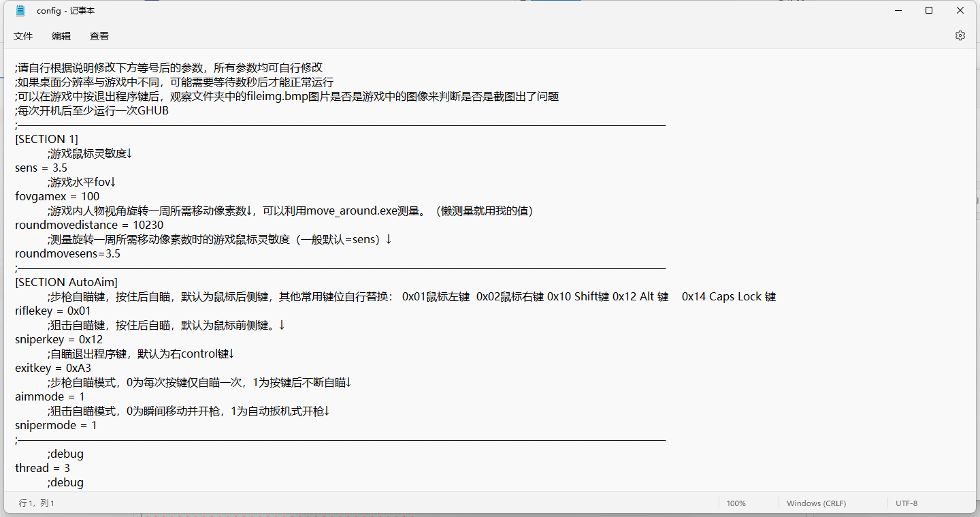Screen dimensions: 980x517
Task: Click the [SECTION AutoAim] header line
Action: [66, 282]
